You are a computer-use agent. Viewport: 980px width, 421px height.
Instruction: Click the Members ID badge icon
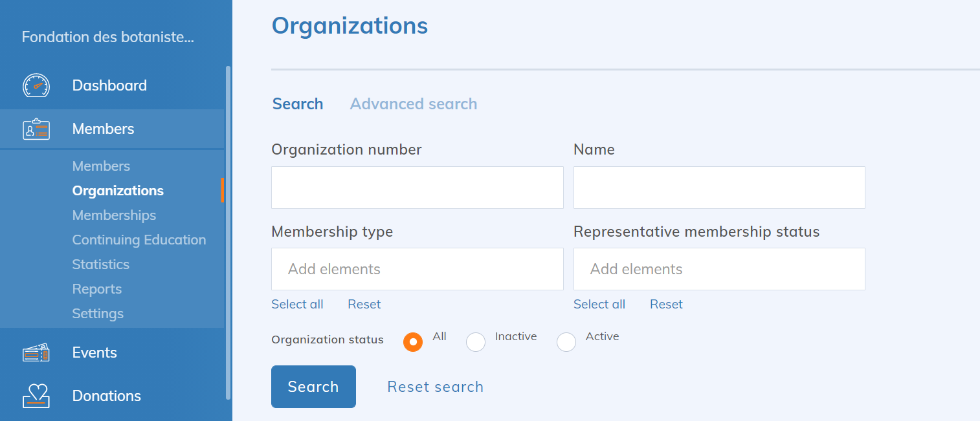point(36,129)
